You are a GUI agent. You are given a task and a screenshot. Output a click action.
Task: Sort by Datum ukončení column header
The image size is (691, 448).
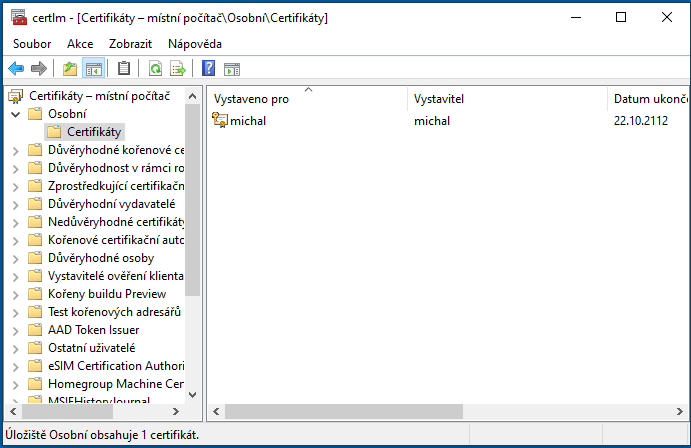tap(648, 99)
